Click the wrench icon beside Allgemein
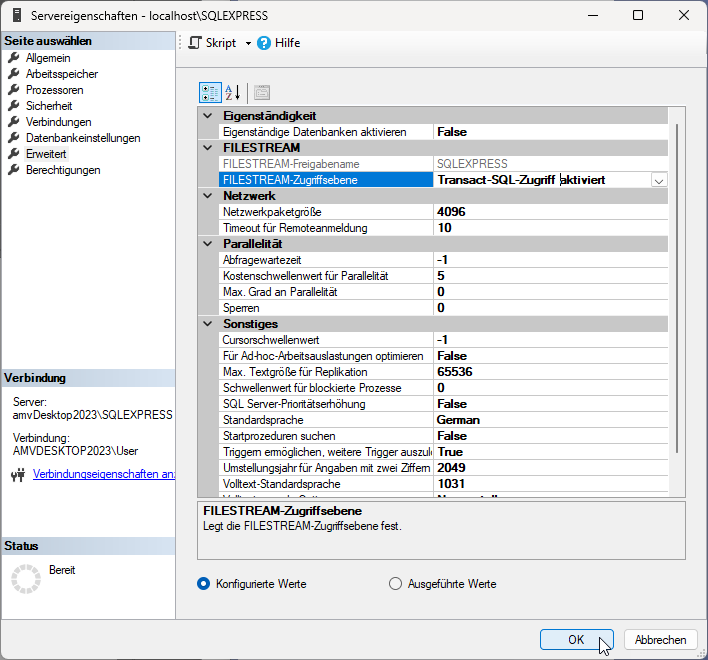Screen dimensions: 708x660 coord(14,58)
